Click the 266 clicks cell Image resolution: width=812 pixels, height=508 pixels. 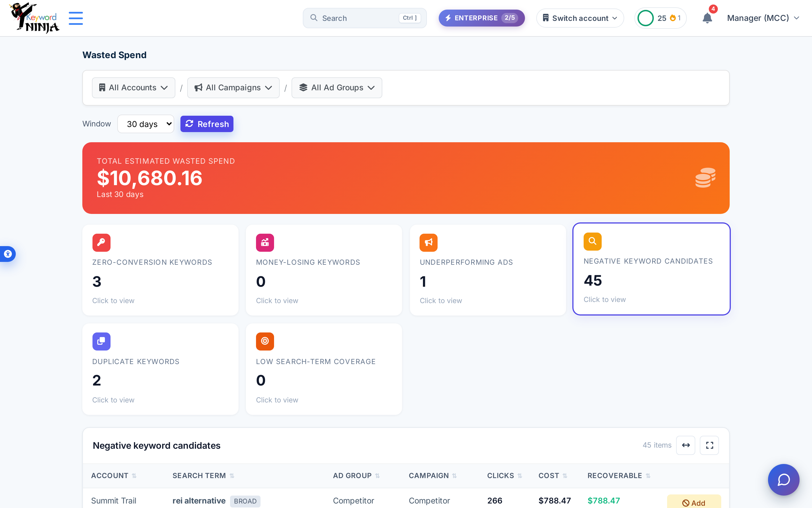point(495,501)
